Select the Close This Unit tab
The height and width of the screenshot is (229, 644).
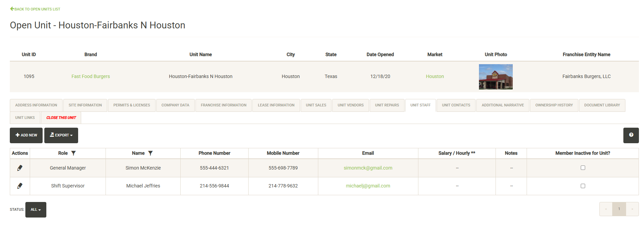point(61,118)
